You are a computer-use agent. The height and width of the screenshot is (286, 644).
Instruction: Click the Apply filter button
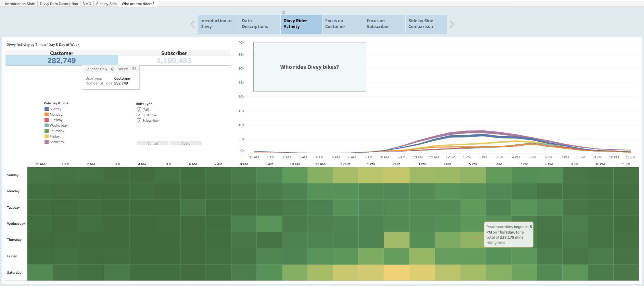[x=186, y=143]
